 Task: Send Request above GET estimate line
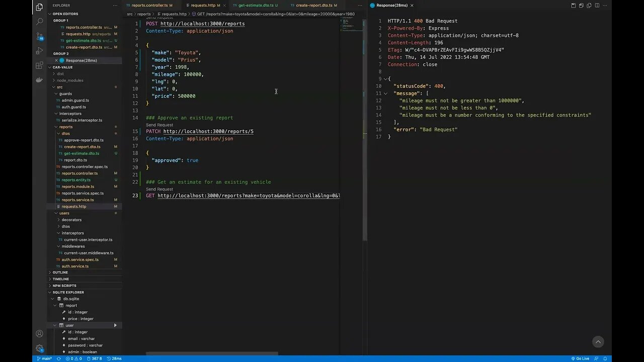159,189
